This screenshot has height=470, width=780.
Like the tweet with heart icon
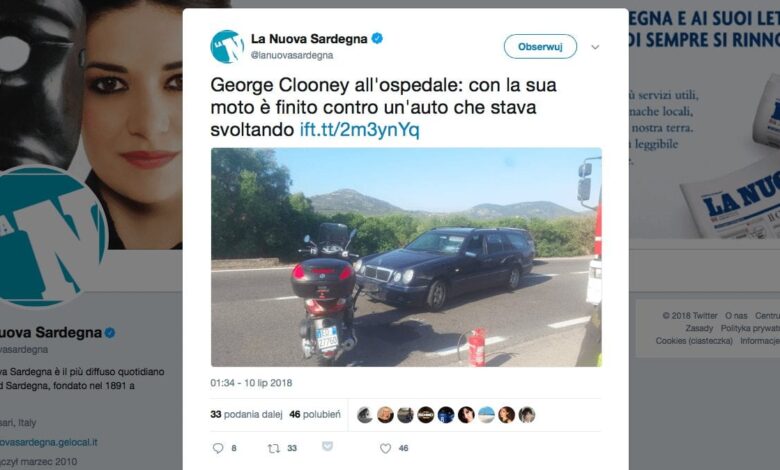click(386, 448)
